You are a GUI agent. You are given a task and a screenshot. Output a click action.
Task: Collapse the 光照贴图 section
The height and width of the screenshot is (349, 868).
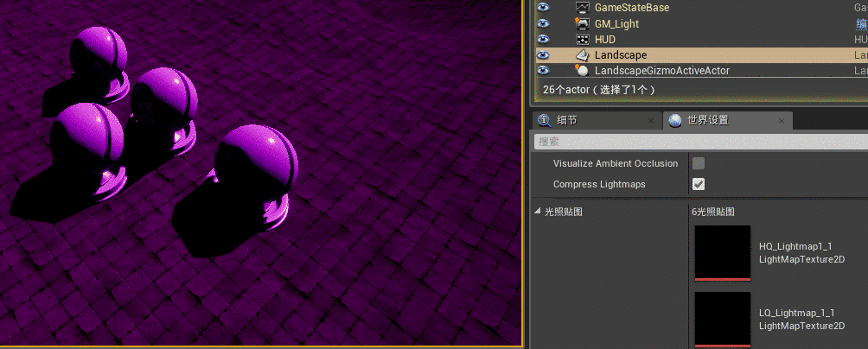tap(537, 212)
